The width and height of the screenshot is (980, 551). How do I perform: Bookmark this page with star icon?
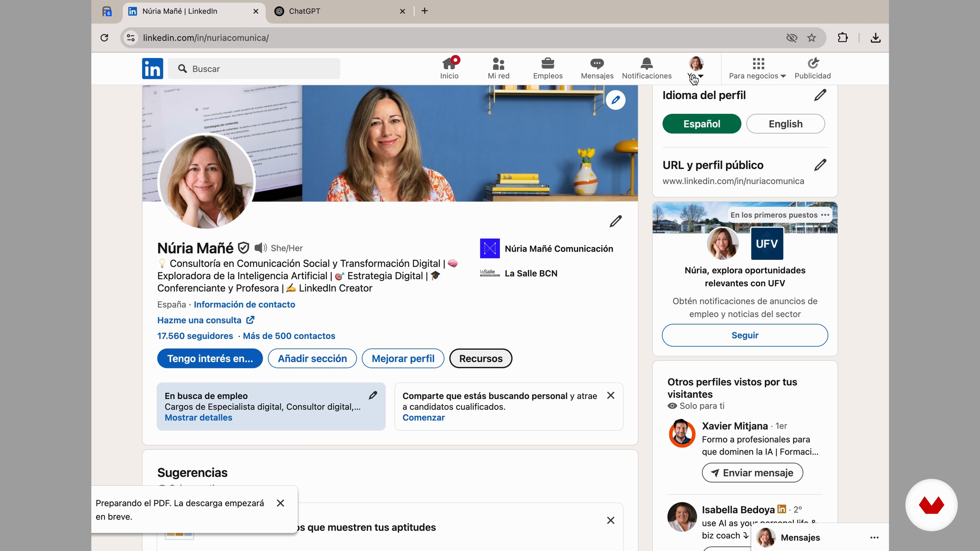pos(812,38)
